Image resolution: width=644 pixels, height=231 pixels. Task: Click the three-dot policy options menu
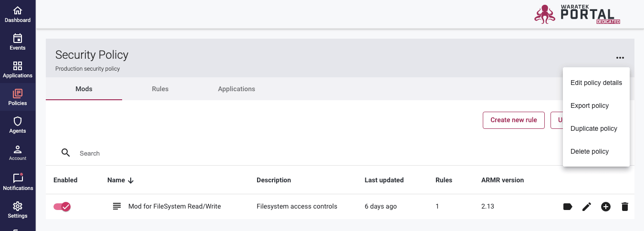[620, 58]
